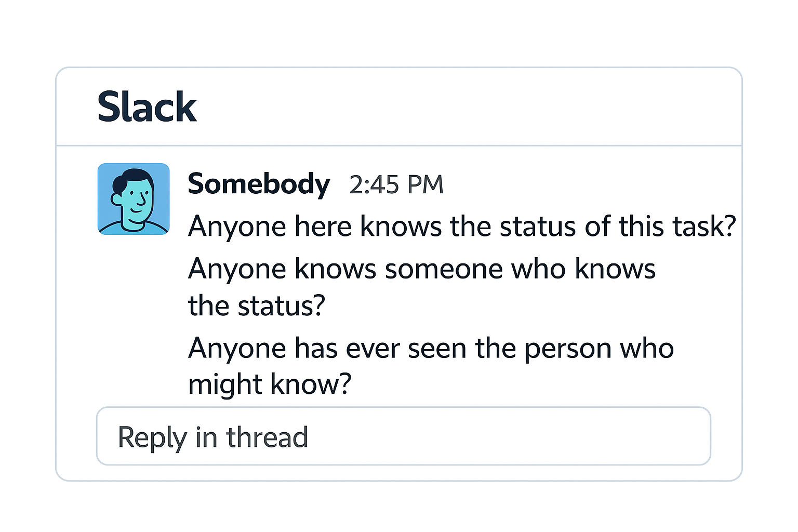The width and height of the screenshot is (798, 532).
Task: Click the word "person" in the message
Action: pos(568,348)
